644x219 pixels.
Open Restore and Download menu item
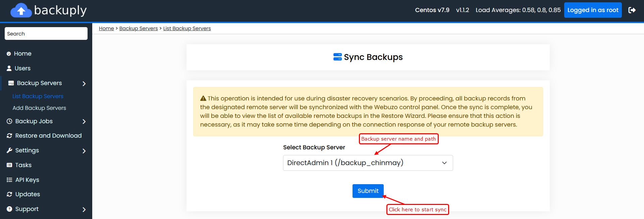point(48,136)
